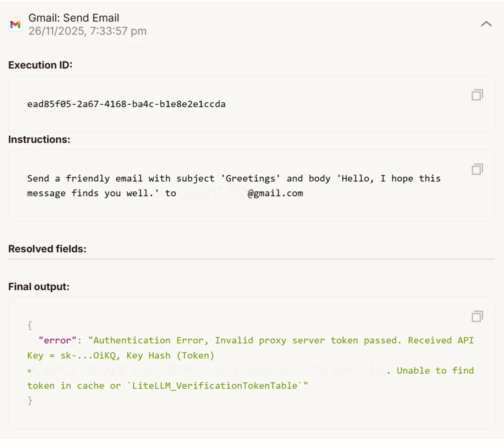Click the 26/11/2025 timestamp

click(x=87, y=31)
